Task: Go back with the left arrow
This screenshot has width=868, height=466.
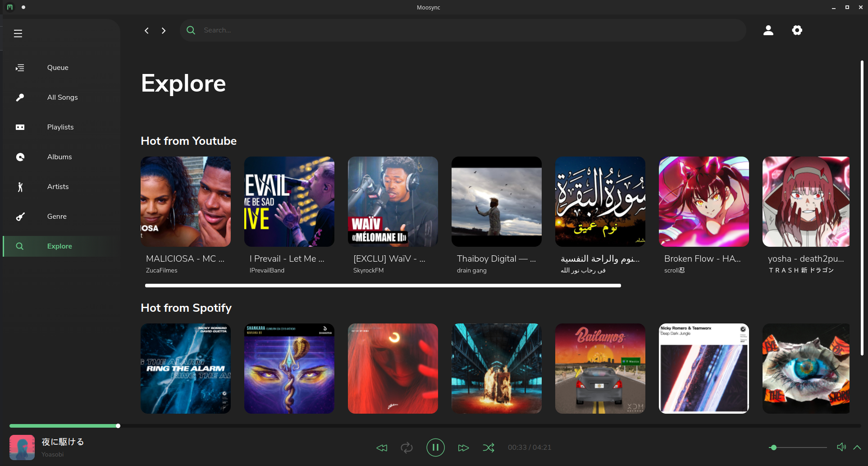Action: [x=146, y=30]
